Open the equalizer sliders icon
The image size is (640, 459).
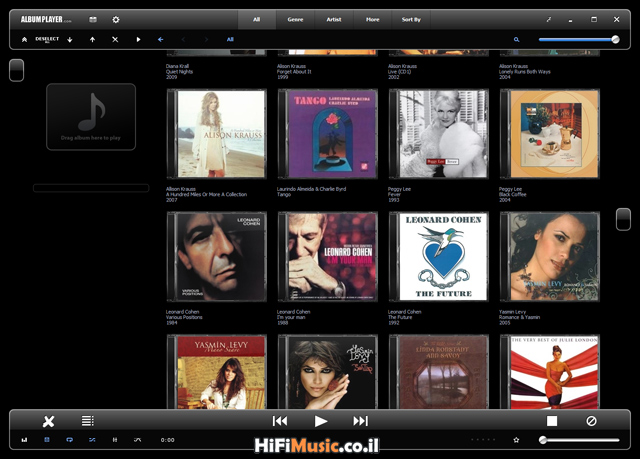point(115,440)
